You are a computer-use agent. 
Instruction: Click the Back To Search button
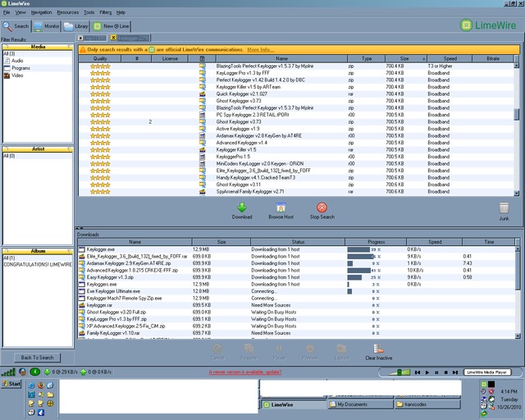37,358
